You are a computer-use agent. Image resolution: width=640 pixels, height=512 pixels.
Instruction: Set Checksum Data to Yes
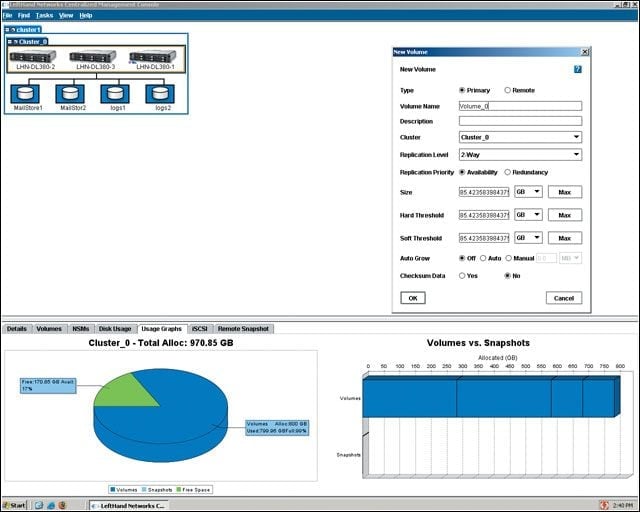tap(462, 276)
